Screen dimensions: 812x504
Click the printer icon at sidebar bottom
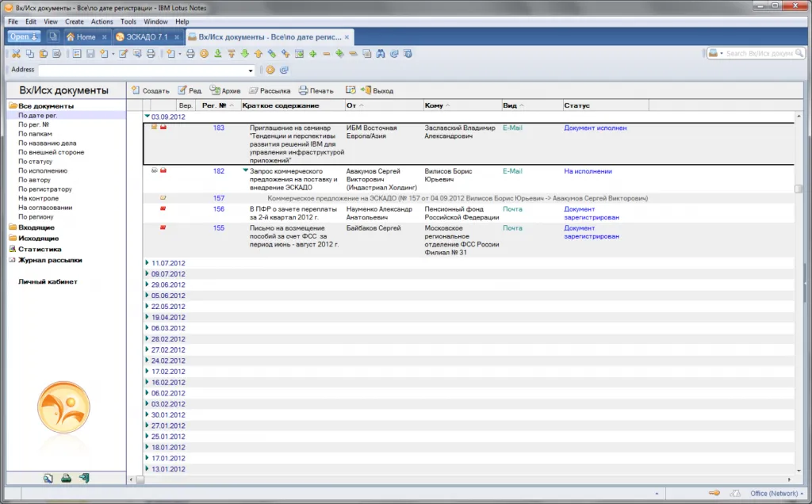point(67,478)
